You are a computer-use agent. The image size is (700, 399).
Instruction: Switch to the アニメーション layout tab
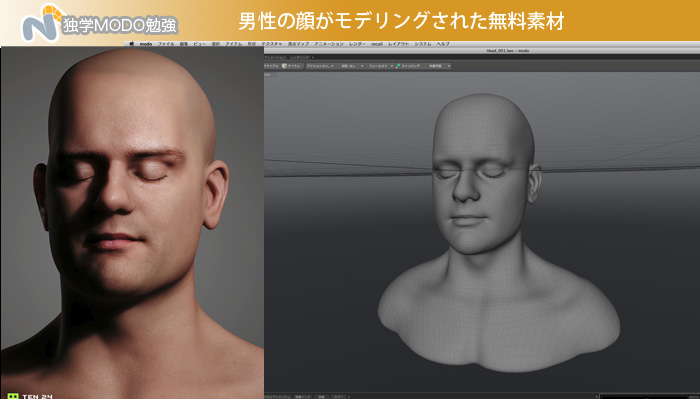(275, 58)
